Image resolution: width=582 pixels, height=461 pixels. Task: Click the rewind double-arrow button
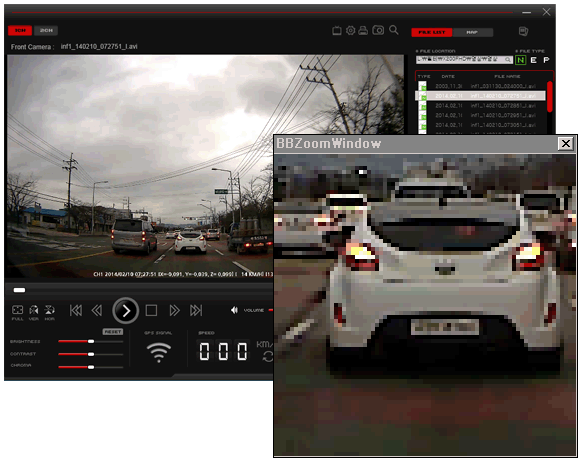97,310
